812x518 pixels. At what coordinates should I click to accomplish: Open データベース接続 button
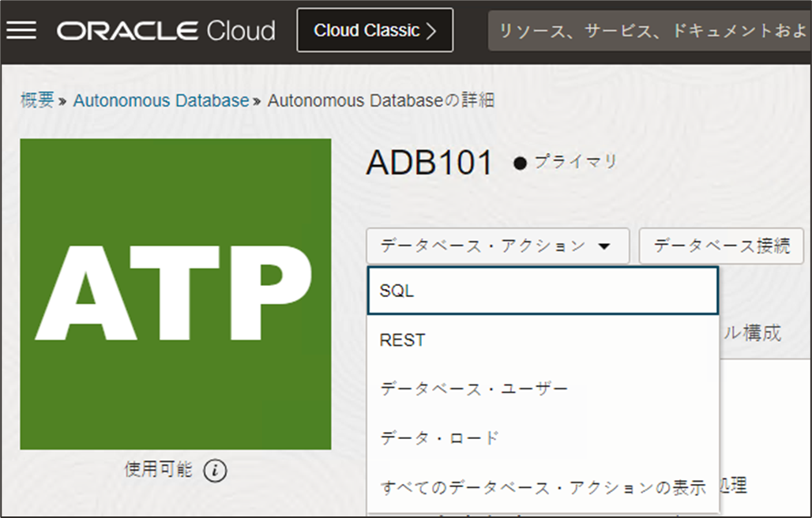pos(721,246)
